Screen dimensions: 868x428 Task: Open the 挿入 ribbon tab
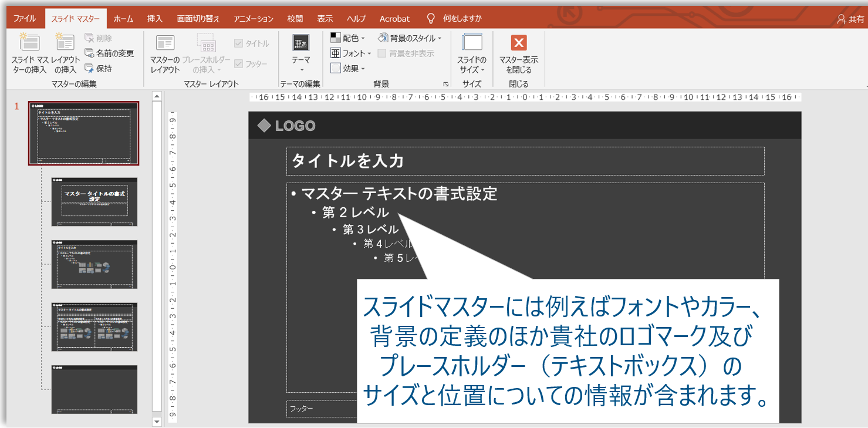click(x=154, y=18)
